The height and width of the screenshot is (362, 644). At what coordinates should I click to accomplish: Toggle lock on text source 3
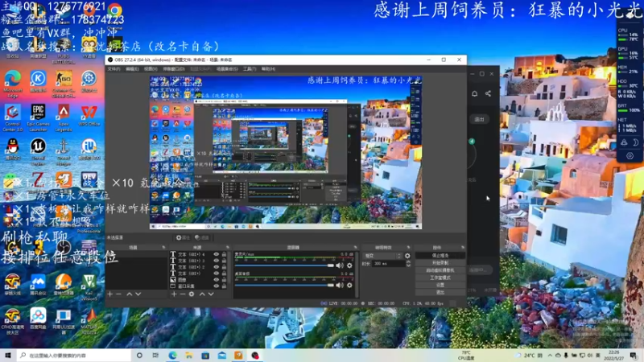pyautogui.click(x=224, y=261)
